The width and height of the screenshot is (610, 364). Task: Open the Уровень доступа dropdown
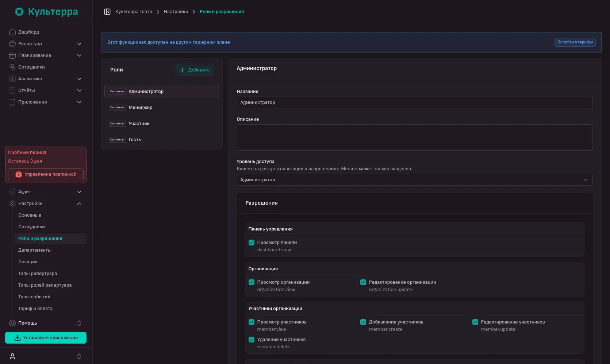414,180
